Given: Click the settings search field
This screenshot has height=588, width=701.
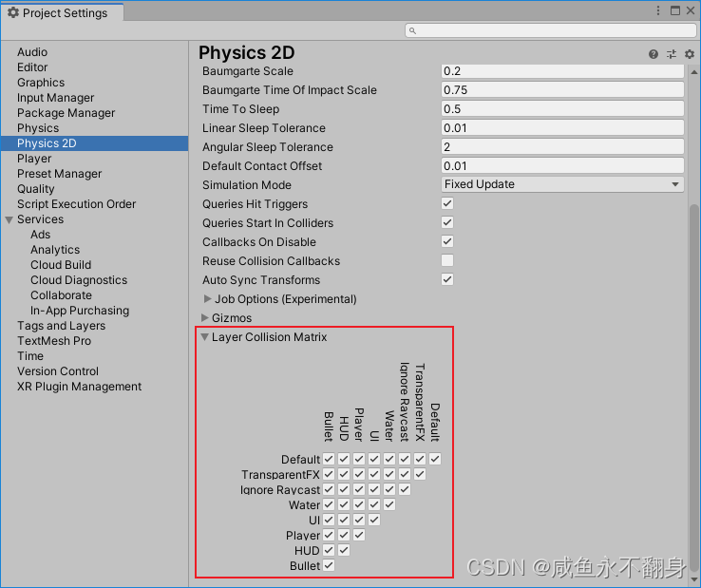Looking at the screenshot, I should 551,30.
